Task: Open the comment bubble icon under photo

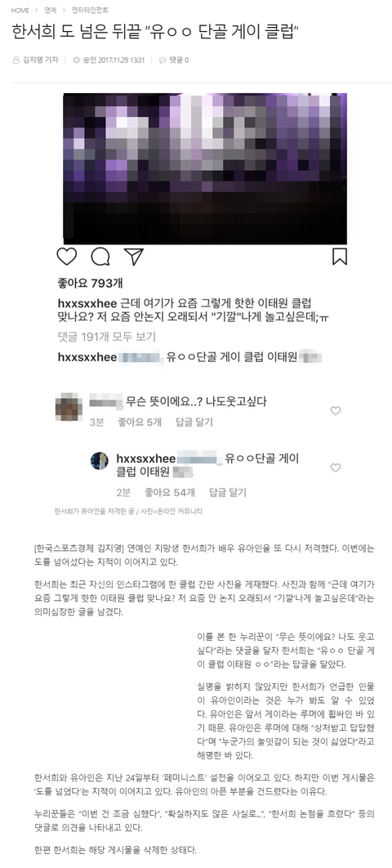Action: (x=100, y=257)
